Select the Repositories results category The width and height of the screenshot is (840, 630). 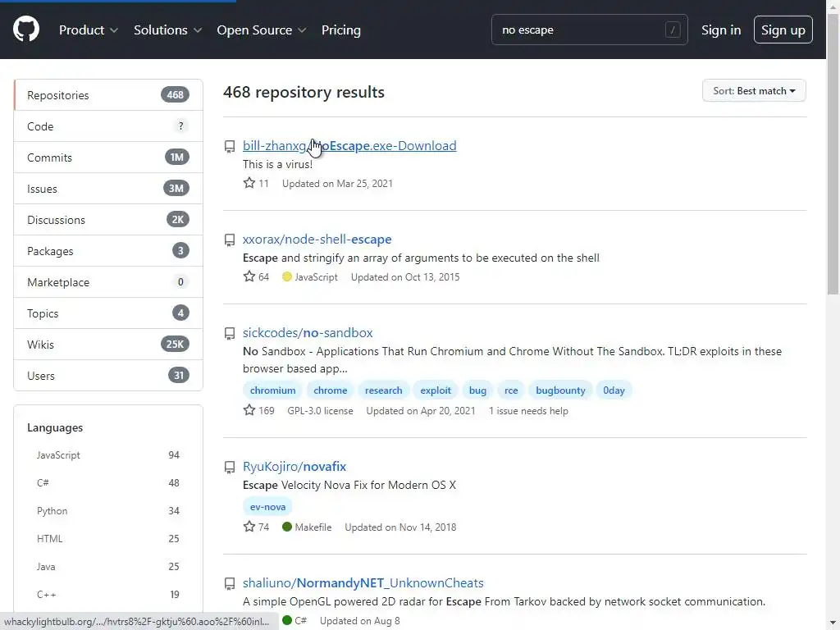pyautogui.click(x=108, y=95)
